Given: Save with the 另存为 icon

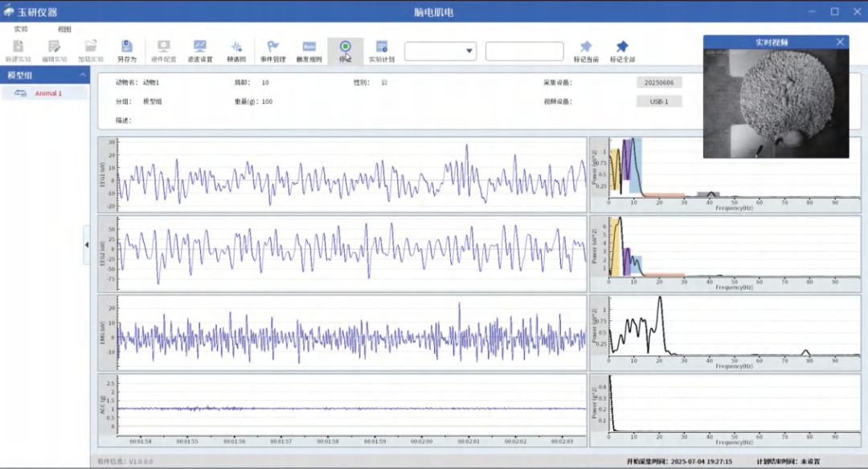Looking at the screenshot, I should [x=127, y=51].
